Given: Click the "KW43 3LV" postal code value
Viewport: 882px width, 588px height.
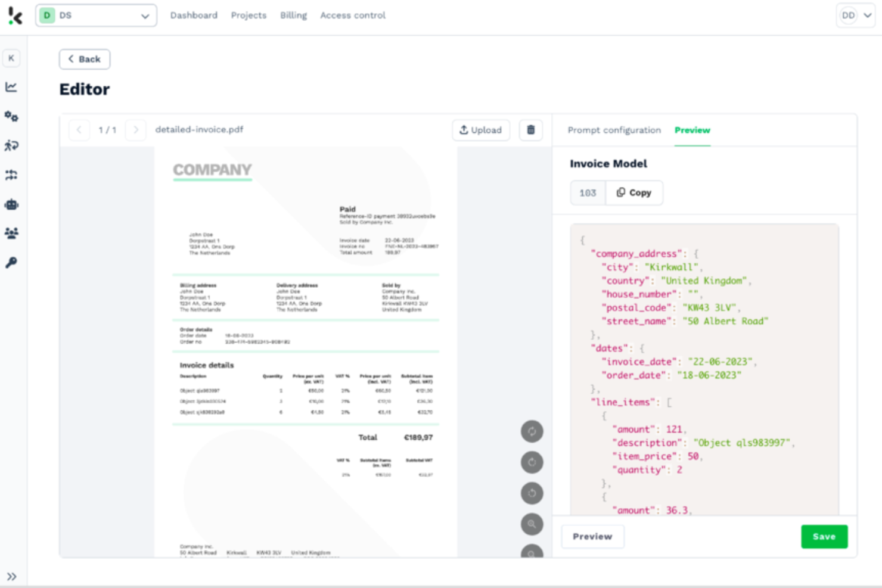Looking at the screenshot, I should click(709, 307).
